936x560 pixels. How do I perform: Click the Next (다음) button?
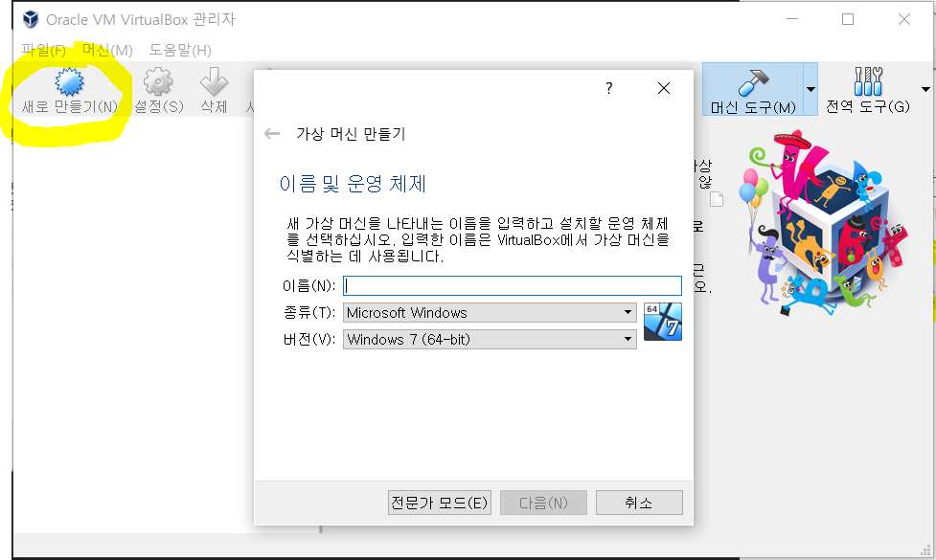543,503
